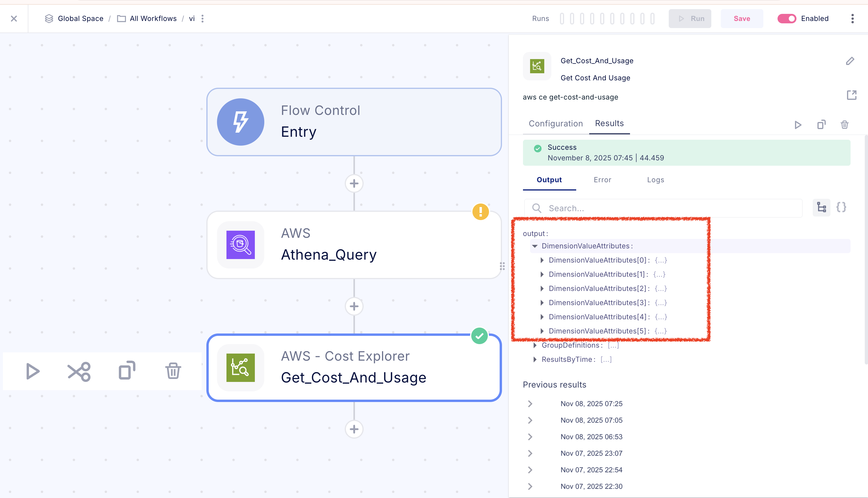
Task: Click the trash icon in results panel
Action: tap(844, 125)
